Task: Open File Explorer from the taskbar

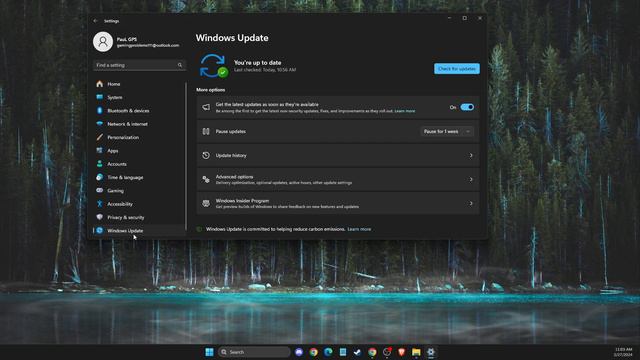Action: (x=416, y=352)
